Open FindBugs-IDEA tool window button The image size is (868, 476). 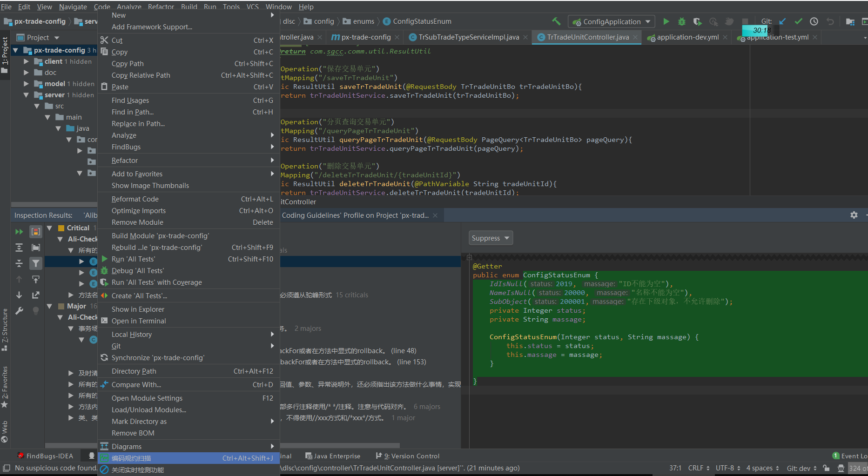tap(45, 456)
